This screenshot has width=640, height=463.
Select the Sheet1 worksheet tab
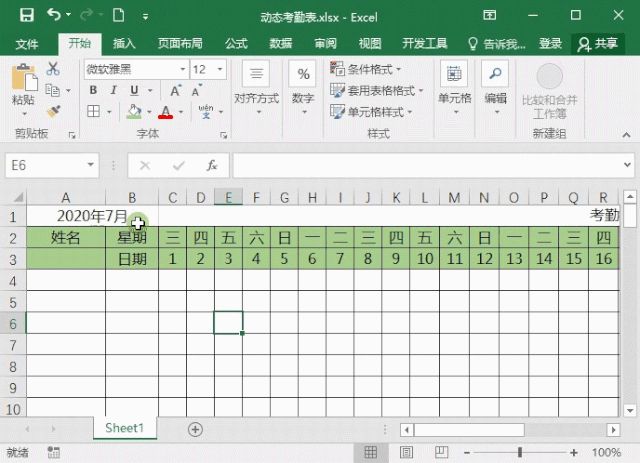point(125,428)
